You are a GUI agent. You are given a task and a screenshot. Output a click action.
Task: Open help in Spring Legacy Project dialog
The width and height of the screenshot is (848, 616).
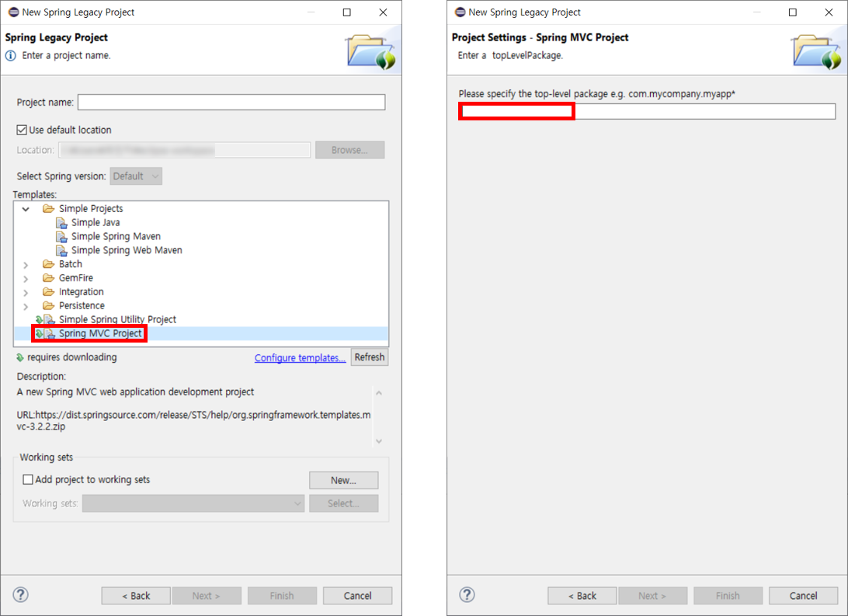click(20, 595)
